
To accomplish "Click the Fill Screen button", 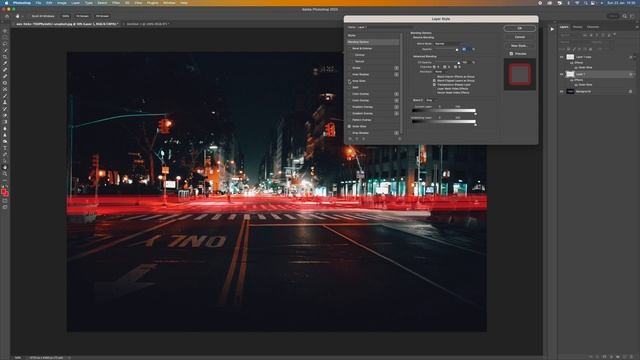I will point(102,16).
